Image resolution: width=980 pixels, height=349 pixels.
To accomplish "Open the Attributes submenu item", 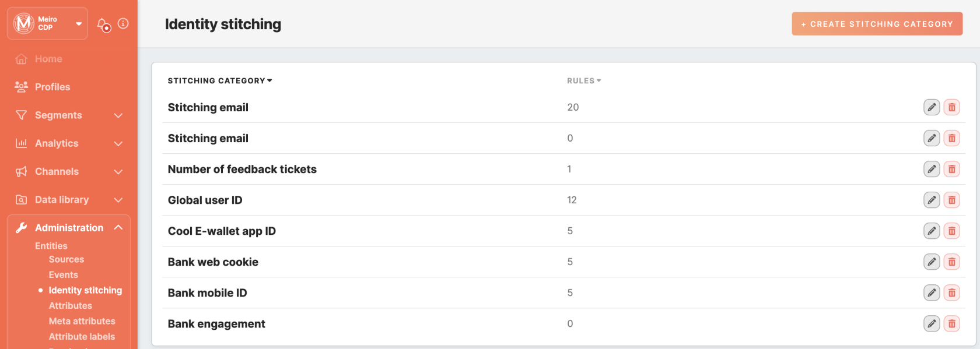I will [71, 305].
